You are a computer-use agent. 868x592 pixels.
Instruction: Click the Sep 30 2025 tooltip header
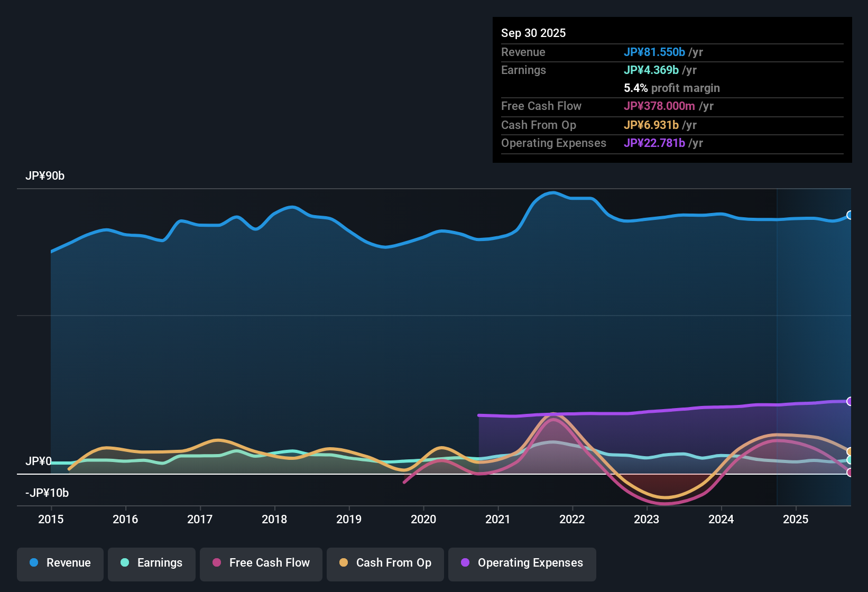point(533,33)
